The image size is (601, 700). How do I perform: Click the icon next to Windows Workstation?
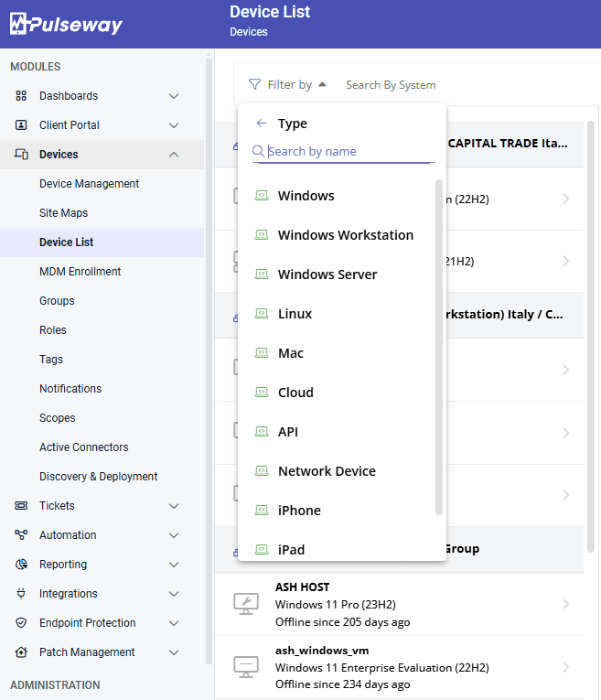262,235
